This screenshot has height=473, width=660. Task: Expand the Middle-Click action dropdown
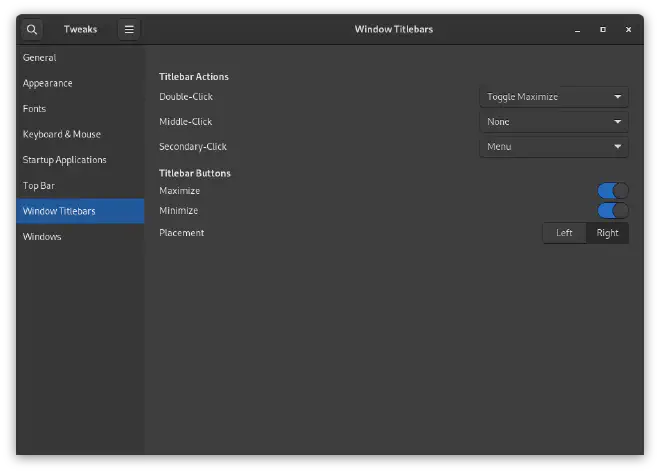pos(554,122)
